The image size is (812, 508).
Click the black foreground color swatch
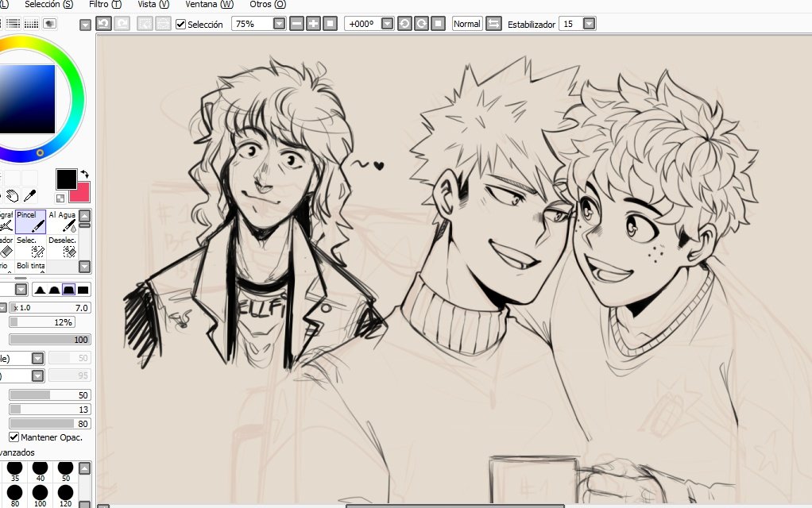[66, 179]
